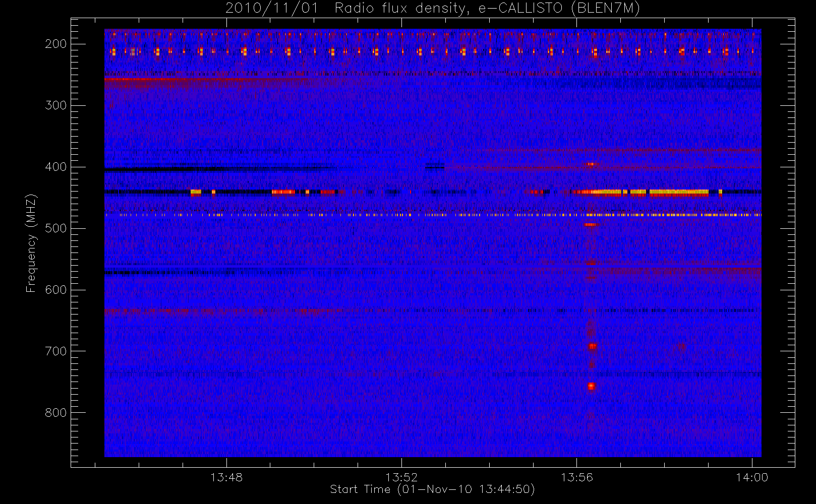
Task: Select the 'e-CALLISTO (BLEN7M)' station label in title
Action: coord(559,9)
